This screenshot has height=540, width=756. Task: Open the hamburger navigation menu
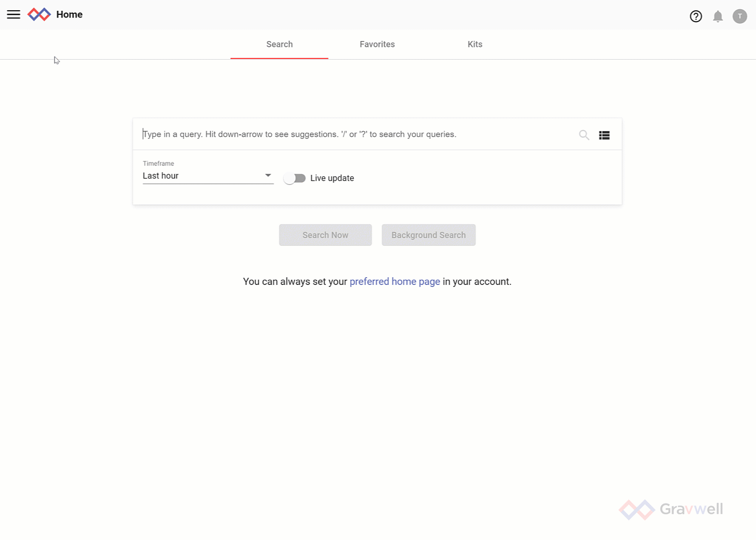(13, 14)
